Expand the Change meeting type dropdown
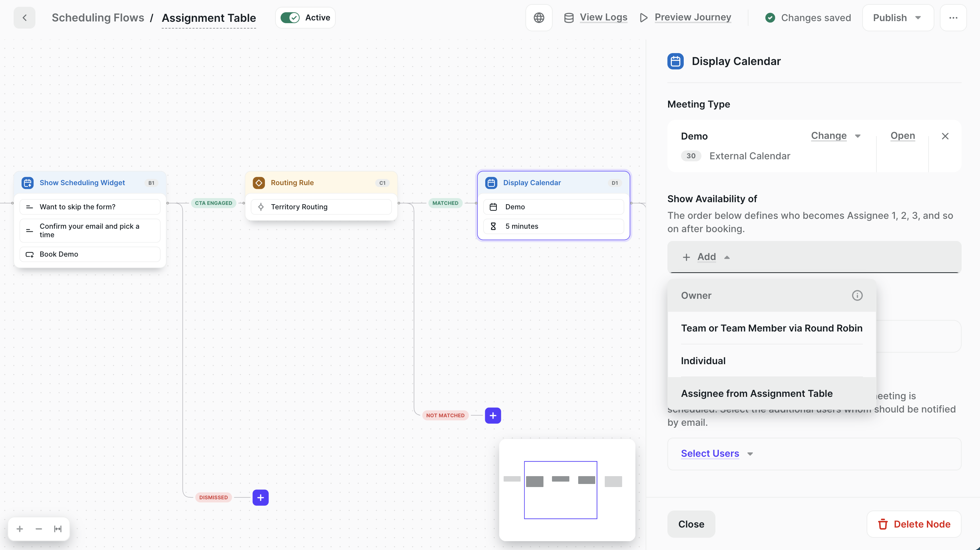The width and height of the screenshot is (980, 550). 835,136
